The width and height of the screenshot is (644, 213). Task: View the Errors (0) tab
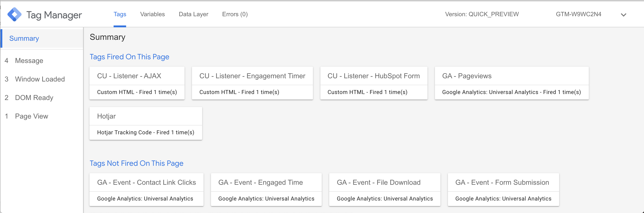235,14
